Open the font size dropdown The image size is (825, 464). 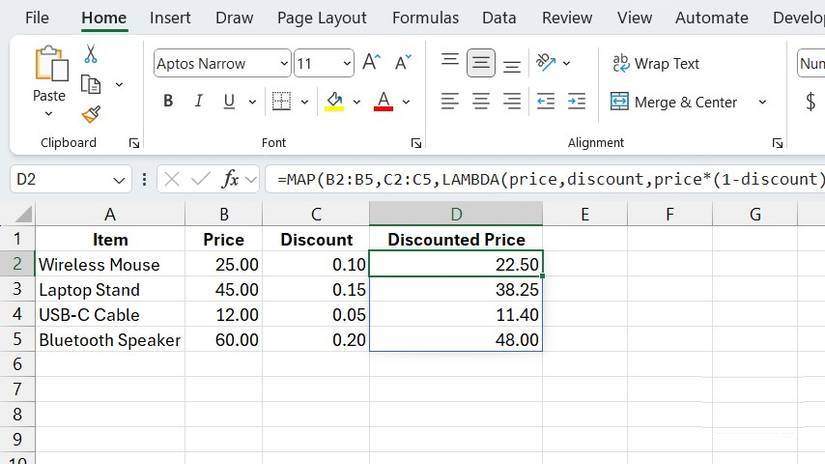click(347, 63)
